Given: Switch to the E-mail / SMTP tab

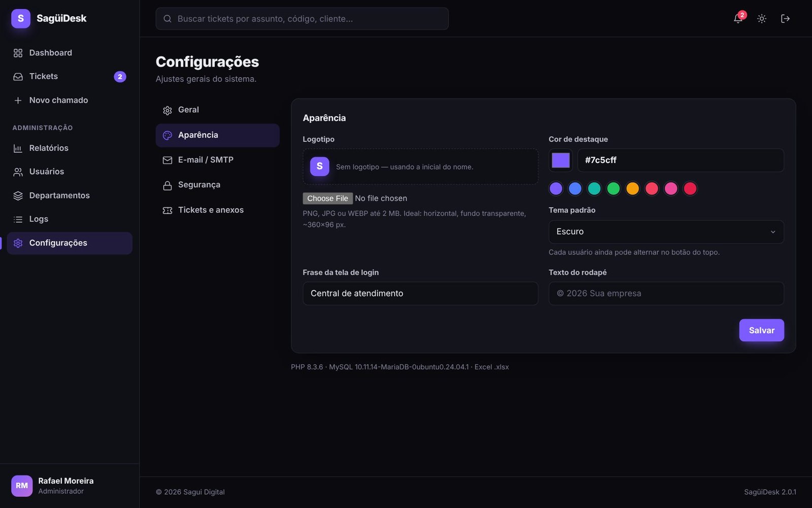Looking at the screenshot, I should point(217,160).
